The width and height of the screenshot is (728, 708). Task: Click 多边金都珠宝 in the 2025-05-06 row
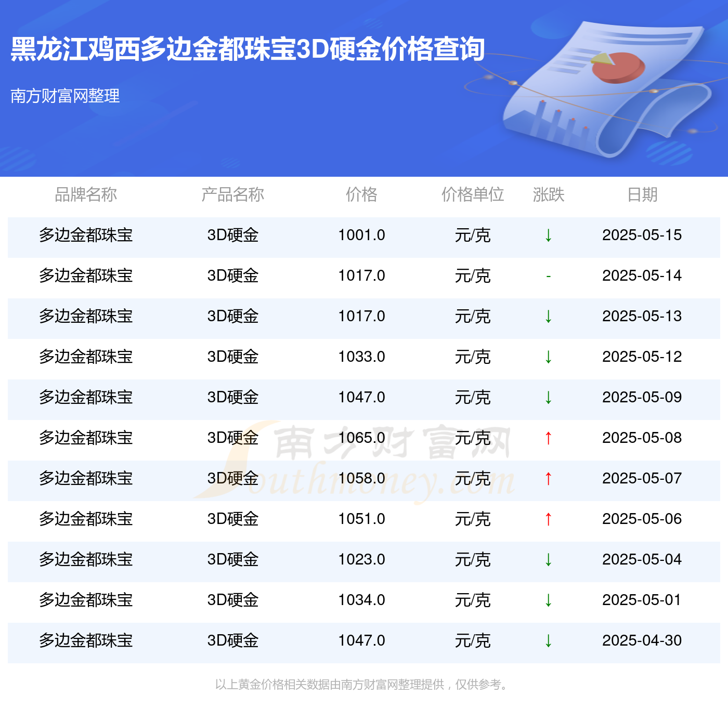coord(86,519)
